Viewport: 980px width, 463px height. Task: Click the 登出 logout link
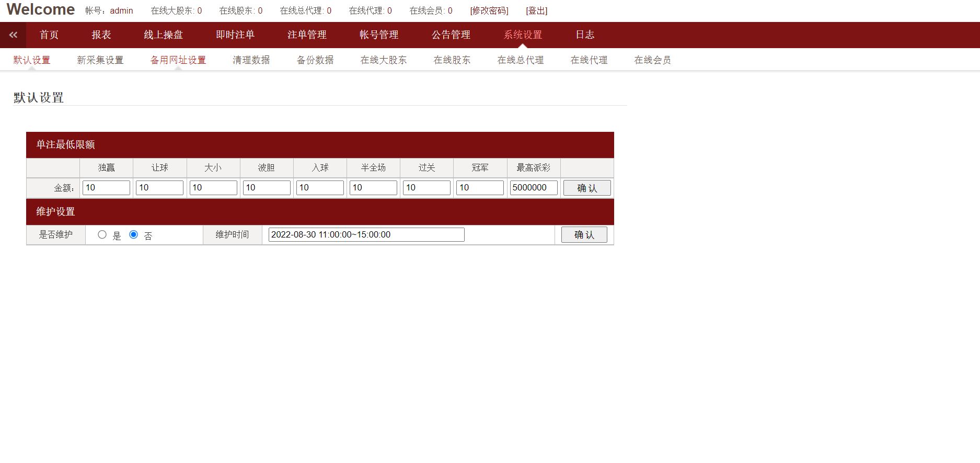tap(537, 10)
